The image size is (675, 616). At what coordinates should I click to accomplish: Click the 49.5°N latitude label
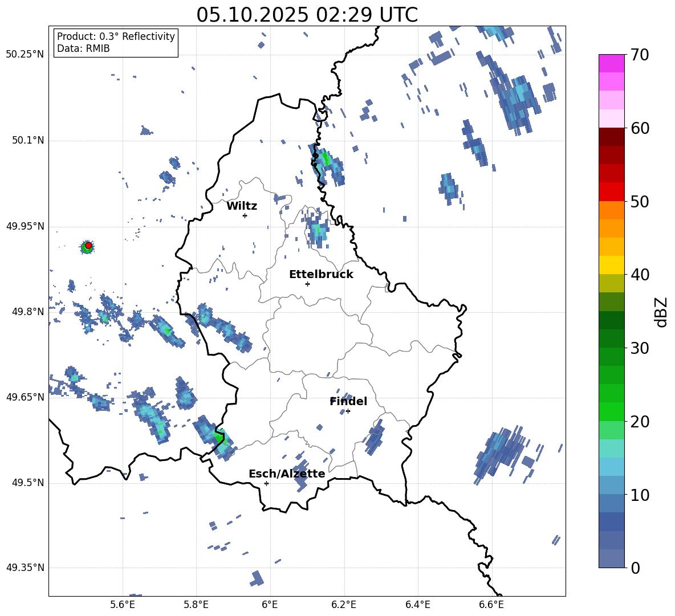point(28,483)
